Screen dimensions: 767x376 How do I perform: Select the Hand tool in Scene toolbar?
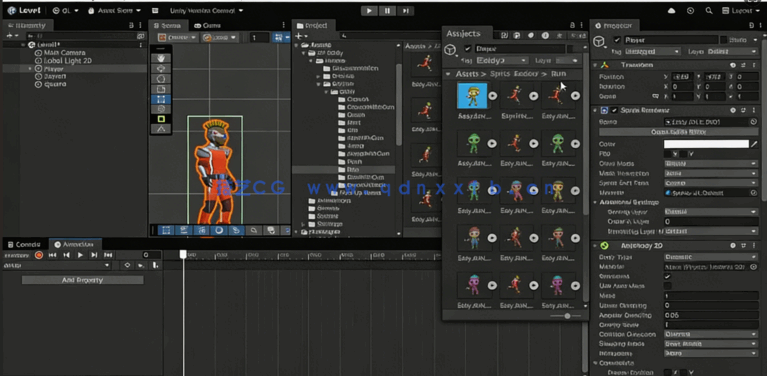[161, 58]
